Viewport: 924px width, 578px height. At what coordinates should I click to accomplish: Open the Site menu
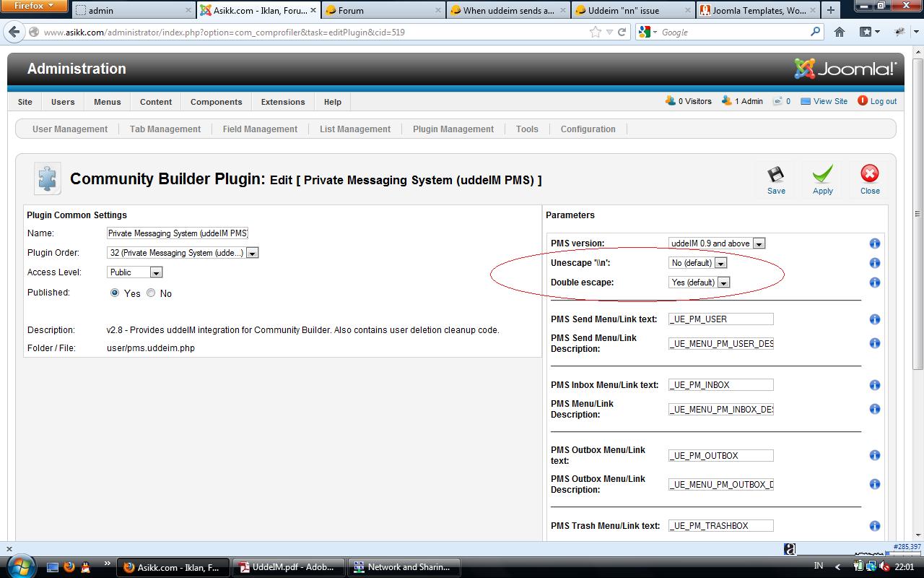click(25, 102)
